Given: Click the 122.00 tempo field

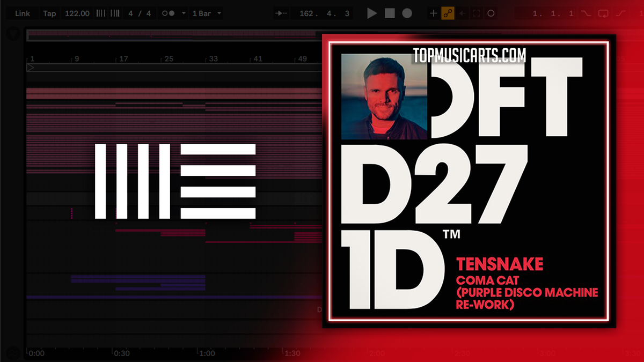Looking at the screenshot, I should click(x=77, y=13).
